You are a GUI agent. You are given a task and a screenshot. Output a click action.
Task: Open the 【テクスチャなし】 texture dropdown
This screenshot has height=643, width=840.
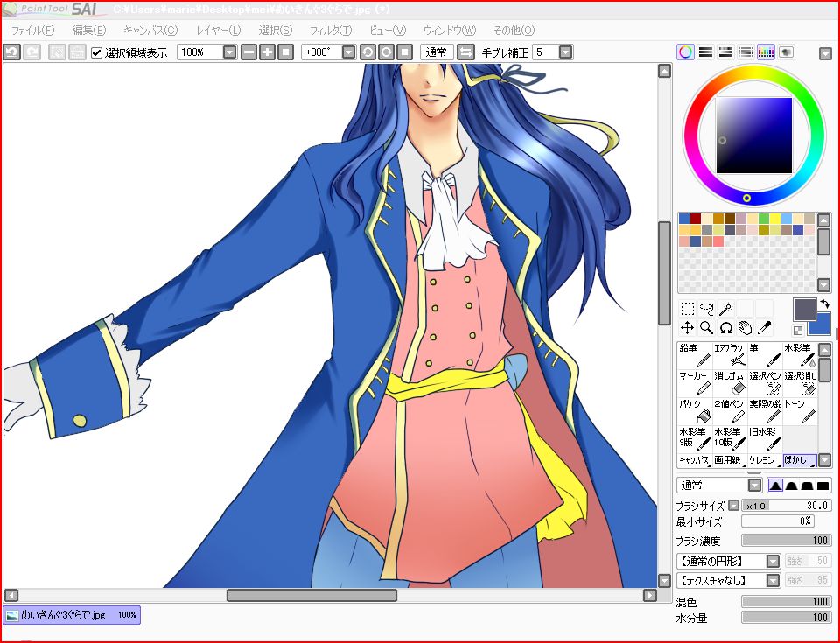coord(773,580)
